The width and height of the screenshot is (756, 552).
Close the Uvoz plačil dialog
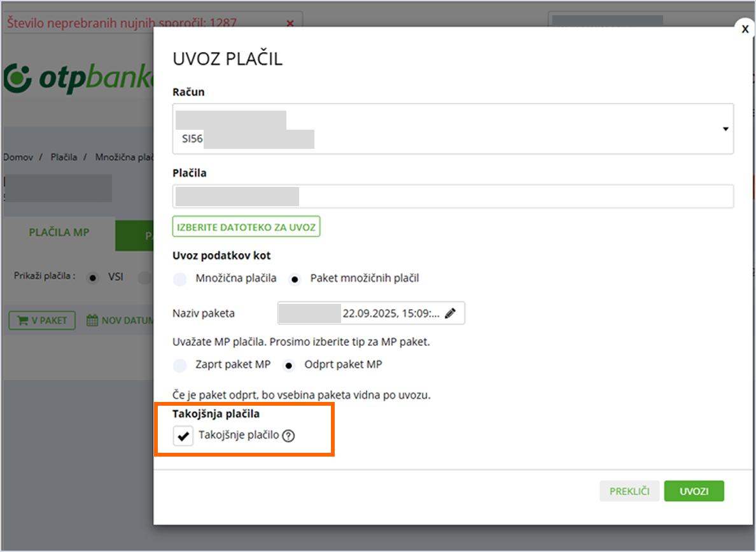[745, 29]
